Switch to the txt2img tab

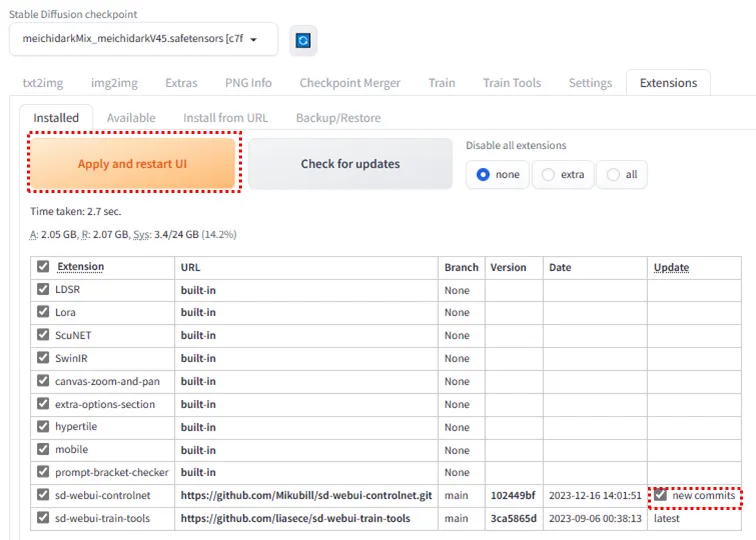[43, 83]
